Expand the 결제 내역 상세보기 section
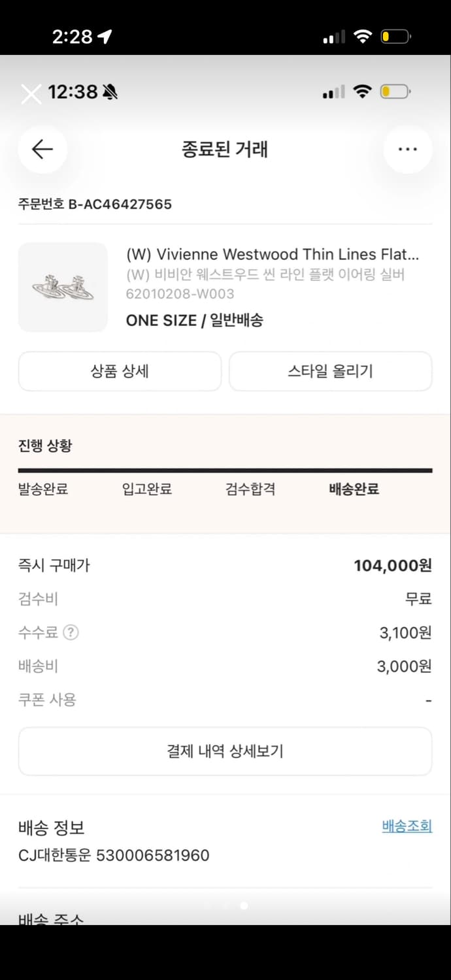 click(225, 751)
